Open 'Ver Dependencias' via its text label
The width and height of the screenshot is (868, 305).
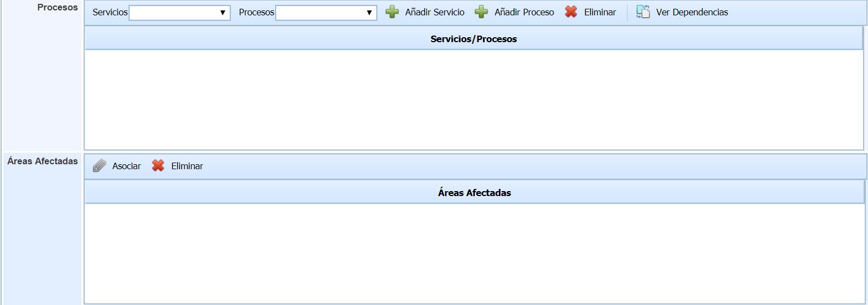(x=692, y=12)
